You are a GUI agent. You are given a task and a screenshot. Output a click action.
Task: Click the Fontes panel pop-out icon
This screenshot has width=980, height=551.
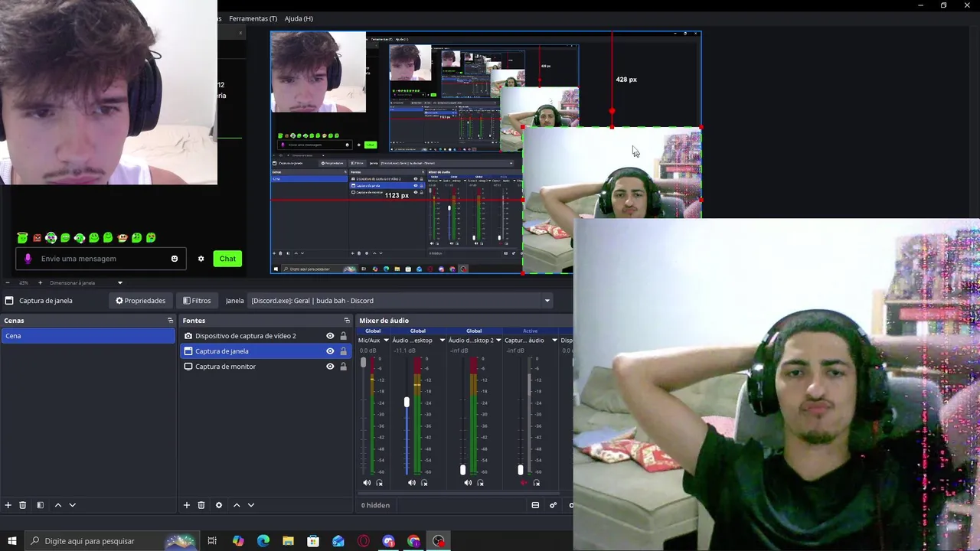click(347, 321)
